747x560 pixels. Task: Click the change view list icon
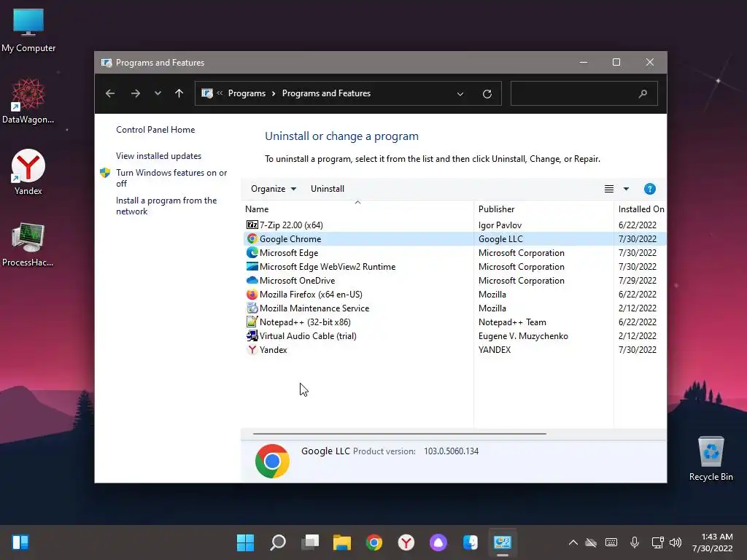609,189
